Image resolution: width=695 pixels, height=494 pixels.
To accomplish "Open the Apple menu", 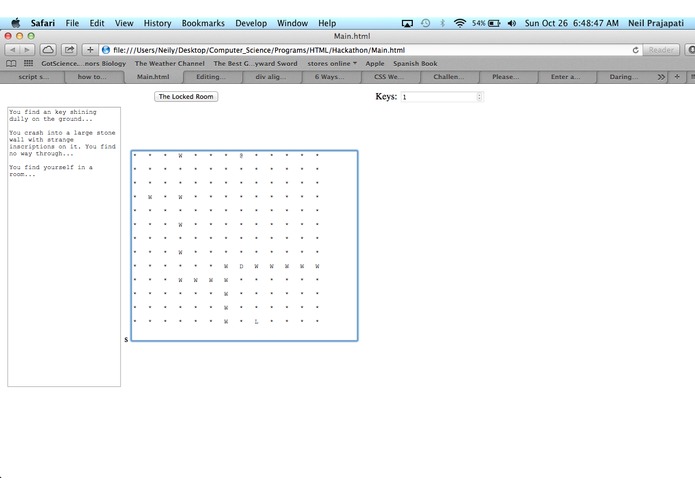I will 16,23.
